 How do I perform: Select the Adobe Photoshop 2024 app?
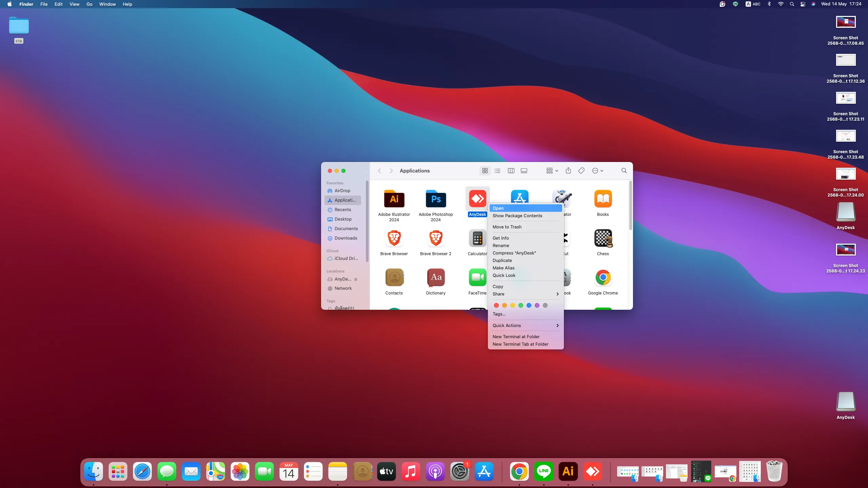[x=436, y=199]
